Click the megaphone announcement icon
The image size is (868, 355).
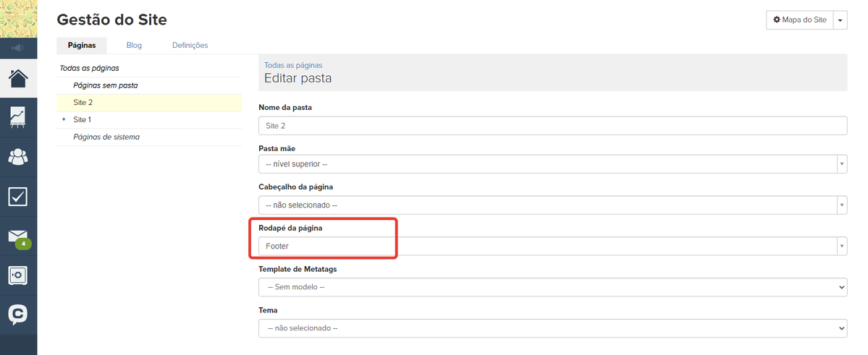(x=18, y=48)
